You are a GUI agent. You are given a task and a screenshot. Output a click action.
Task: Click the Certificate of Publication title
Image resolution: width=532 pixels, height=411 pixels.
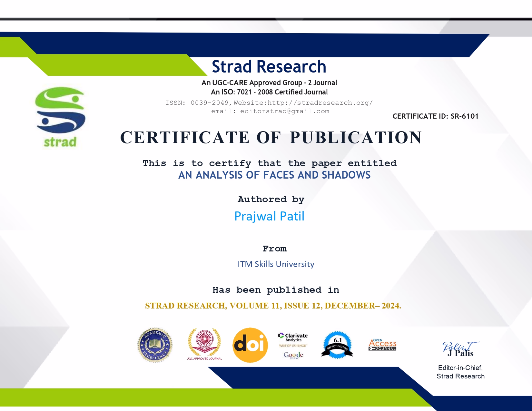pos(271,137)
